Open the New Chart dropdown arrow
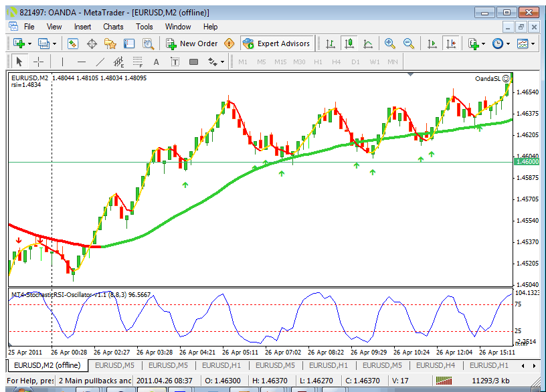The height and width of the screenshot is (392, 546). 29,44
